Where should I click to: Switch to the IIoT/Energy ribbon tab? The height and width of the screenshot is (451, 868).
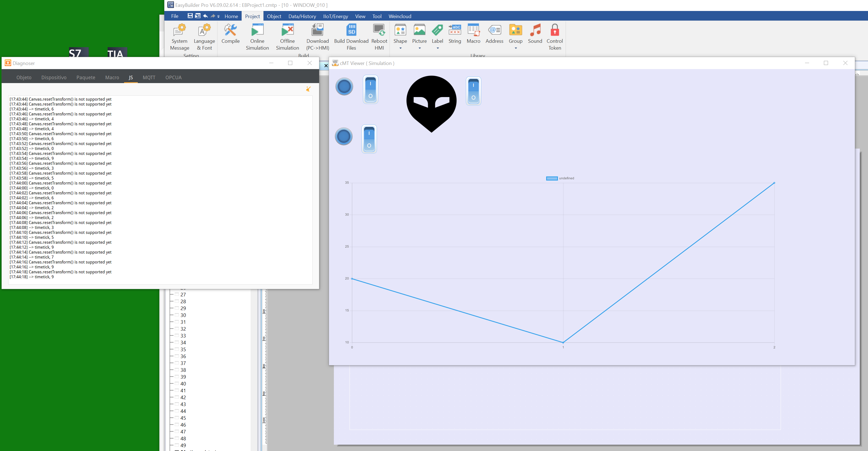(x=335, y=16)
